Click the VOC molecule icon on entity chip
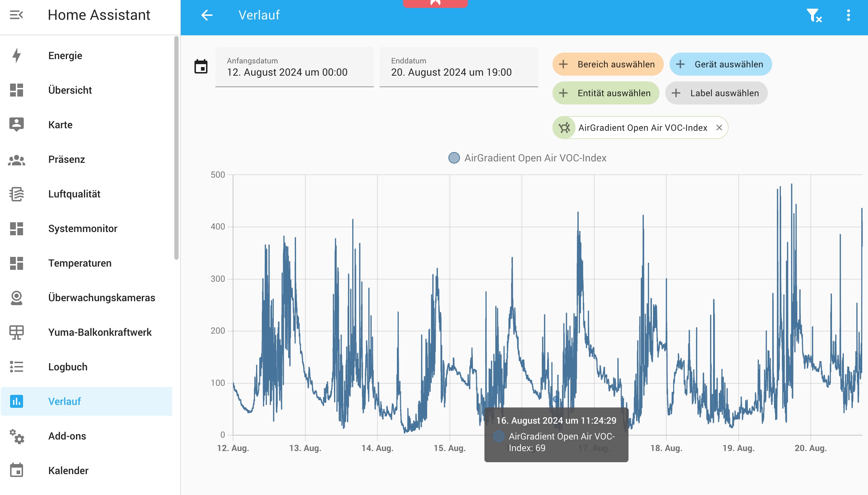Viewport: 868px width, 495px height. (564, 128)
